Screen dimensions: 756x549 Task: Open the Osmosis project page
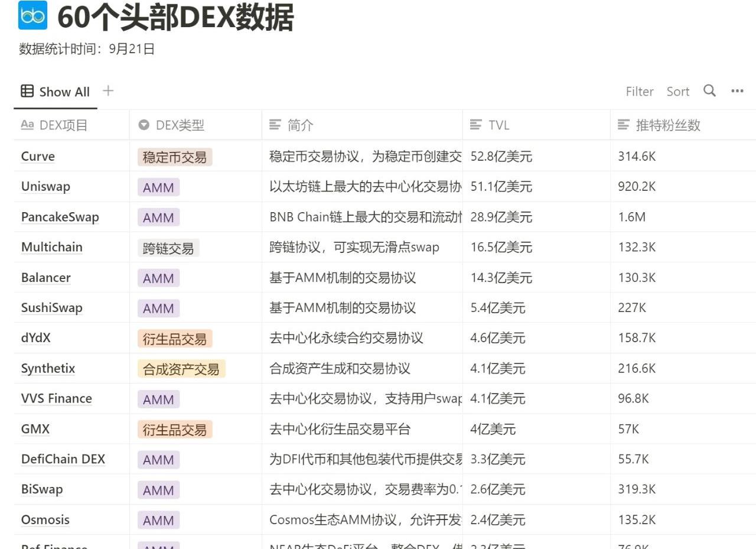click(x=45, y=520)
